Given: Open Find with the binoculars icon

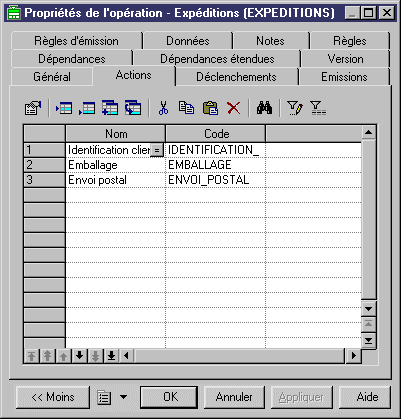Looking at the screenshot, I should (264, 108).
